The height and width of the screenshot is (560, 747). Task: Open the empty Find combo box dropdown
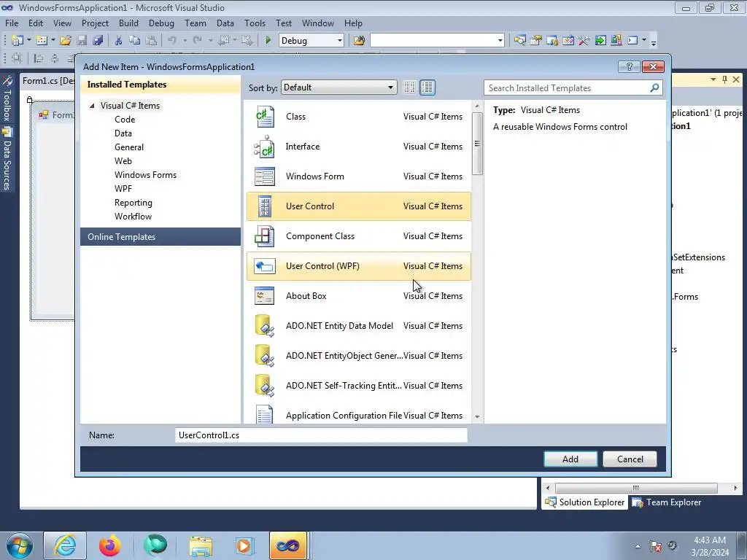pos(500,41)
